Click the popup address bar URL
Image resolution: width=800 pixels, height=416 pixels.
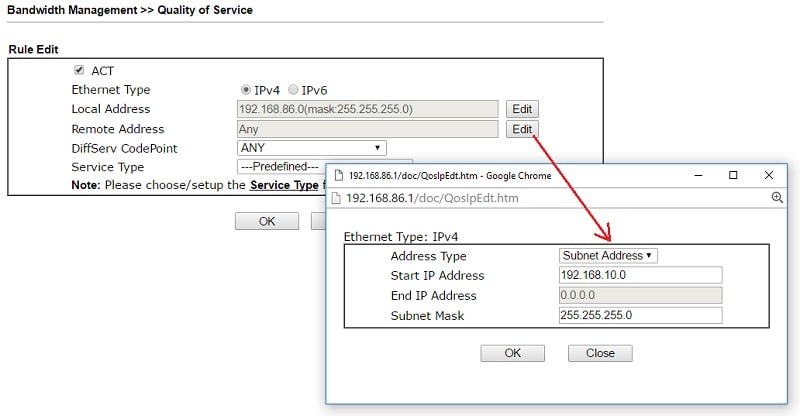[432, 198]
